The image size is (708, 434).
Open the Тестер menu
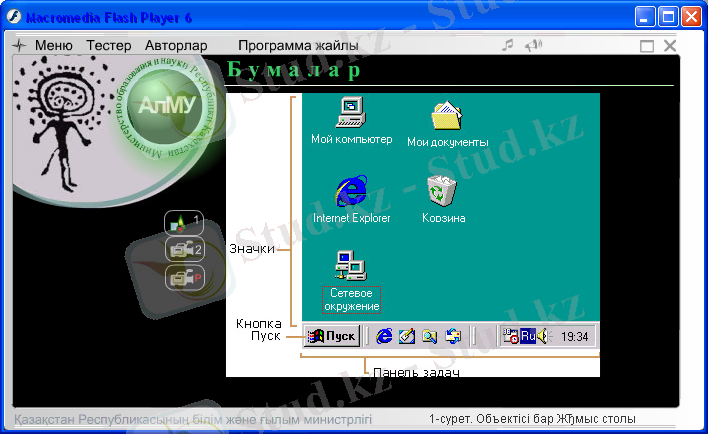pos(109,46)
